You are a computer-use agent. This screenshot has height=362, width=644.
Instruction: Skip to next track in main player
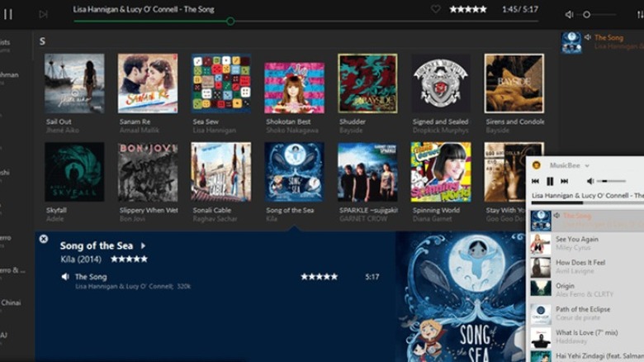pyautogui.click(x=43, y=14)
